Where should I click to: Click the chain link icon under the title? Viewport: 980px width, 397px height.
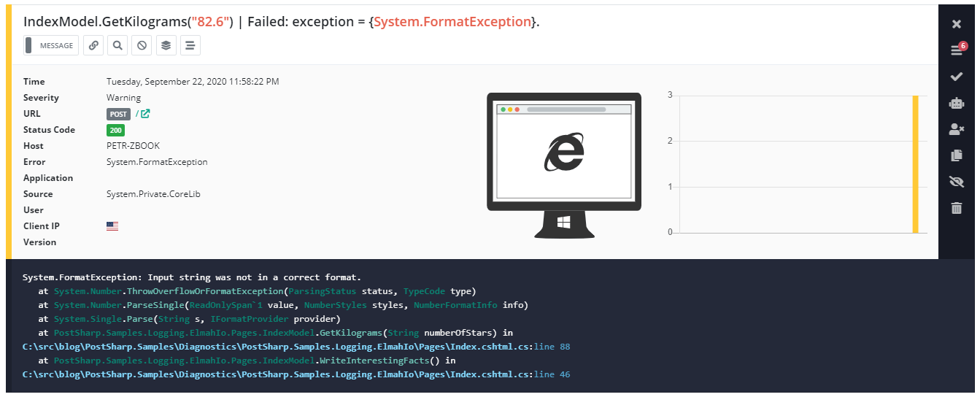click(93, 45)
